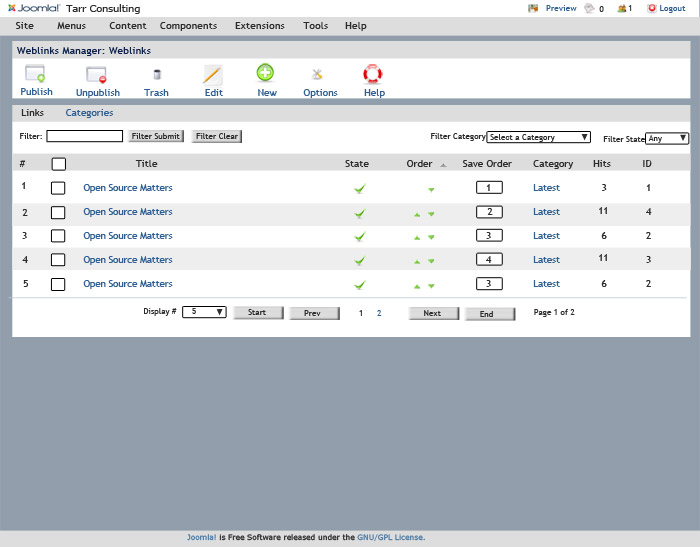
Task: Tick the checkbox in row 4
Action: pyautogui.click(x=58, y=260)
